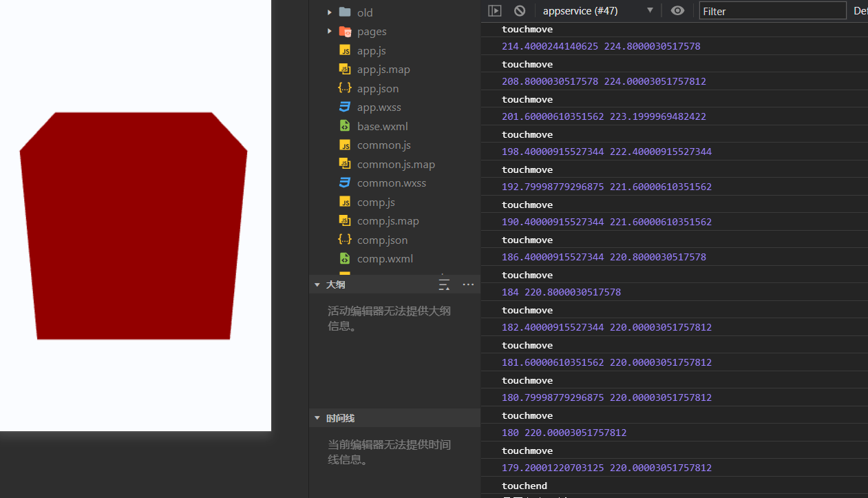Select log value 190.40000915527344 221.60000610351562

[606, 222]
